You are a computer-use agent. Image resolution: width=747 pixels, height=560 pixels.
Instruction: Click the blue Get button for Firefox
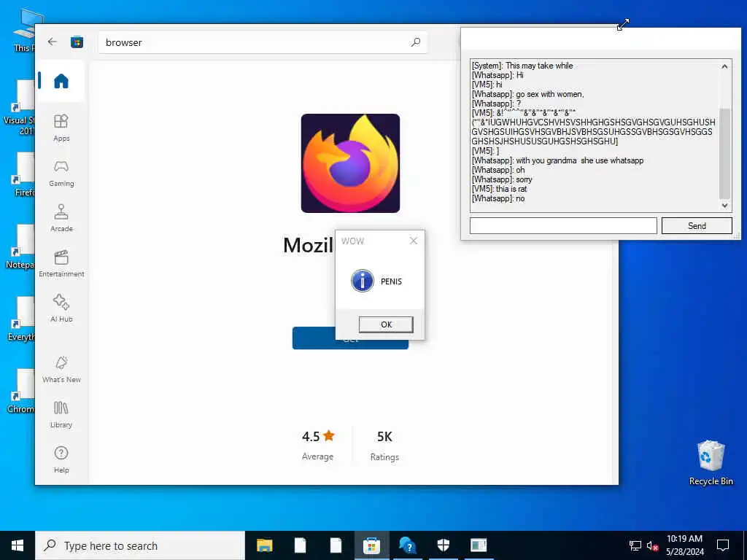tap(313, 338)
